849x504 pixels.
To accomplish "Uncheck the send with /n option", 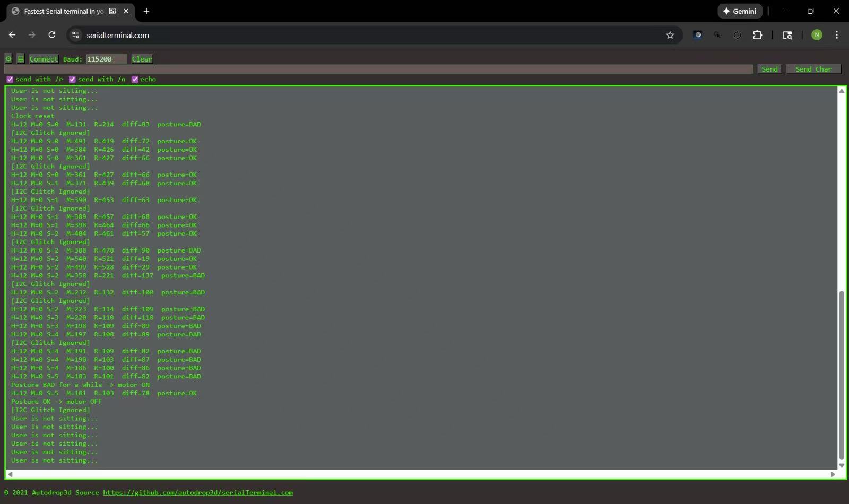I will 72,79.
